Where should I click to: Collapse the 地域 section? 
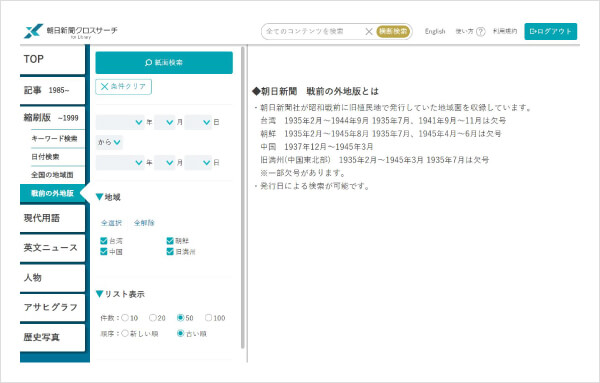tap(108, 197)
